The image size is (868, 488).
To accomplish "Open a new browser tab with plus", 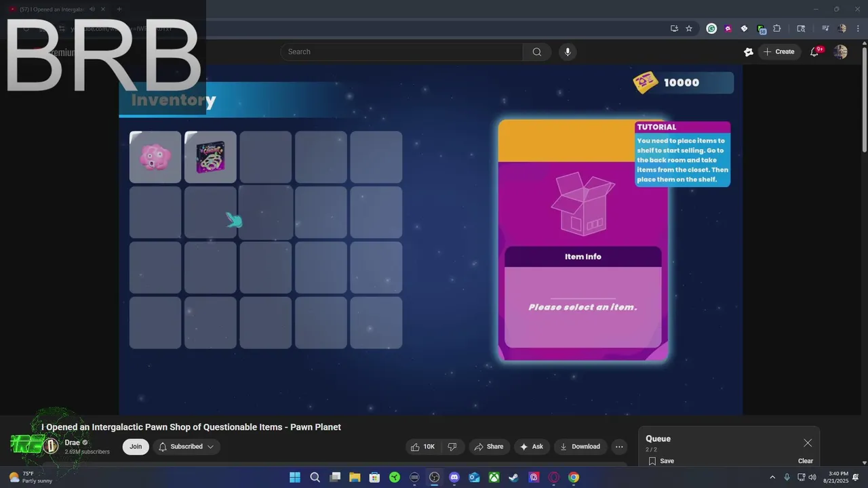I will [x=119, y=9].
